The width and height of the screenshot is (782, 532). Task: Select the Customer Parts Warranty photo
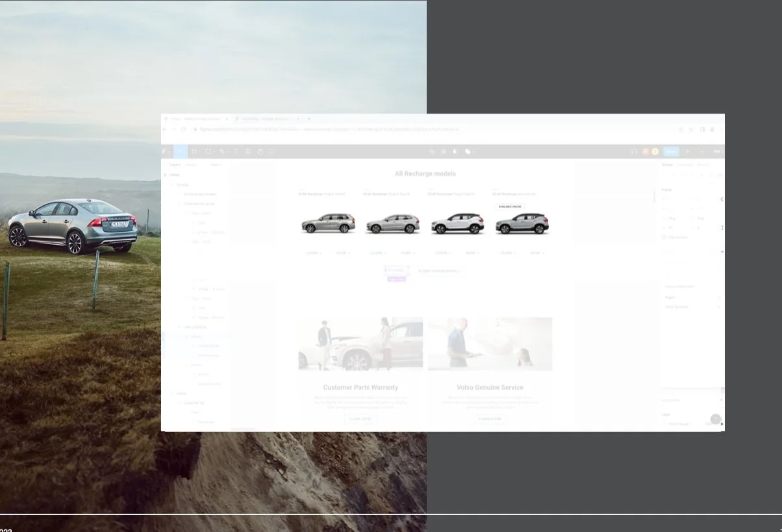tap(360, 344)
